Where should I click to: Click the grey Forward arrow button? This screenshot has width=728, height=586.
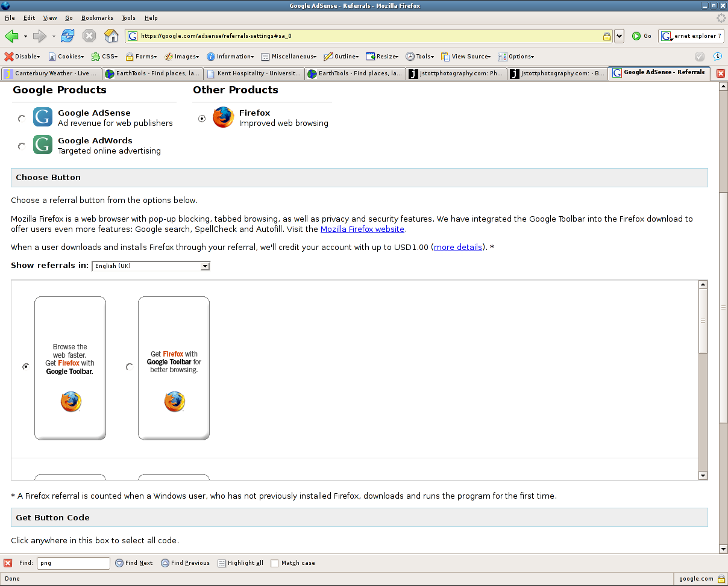pyautogui.click(x=40, y=36)
